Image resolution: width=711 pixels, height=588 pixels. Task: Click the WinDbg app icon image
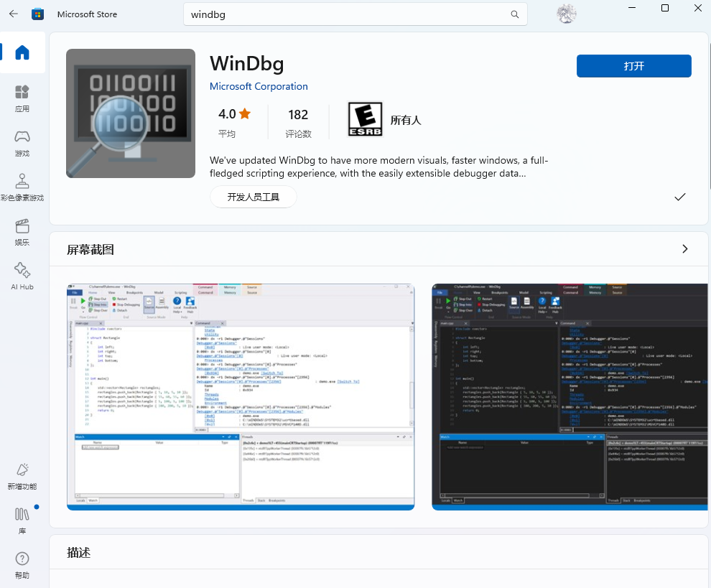131,113
